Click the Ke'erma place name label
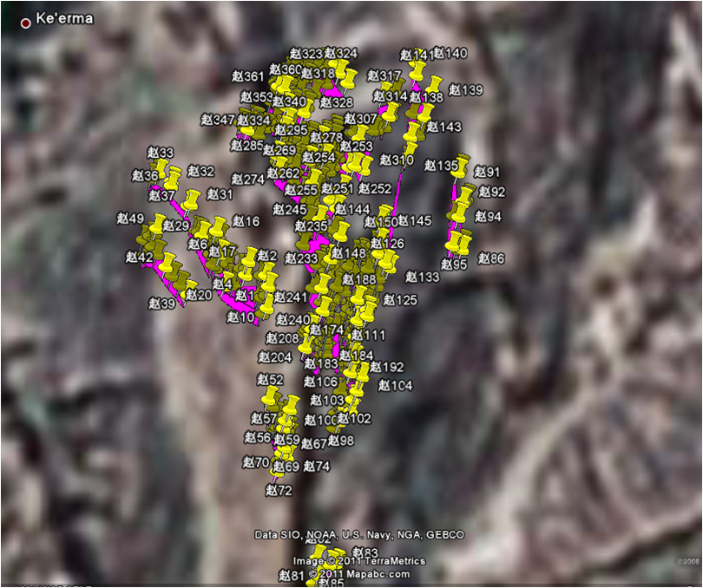The width and height of the screenshot is (703, 588). 63,19
